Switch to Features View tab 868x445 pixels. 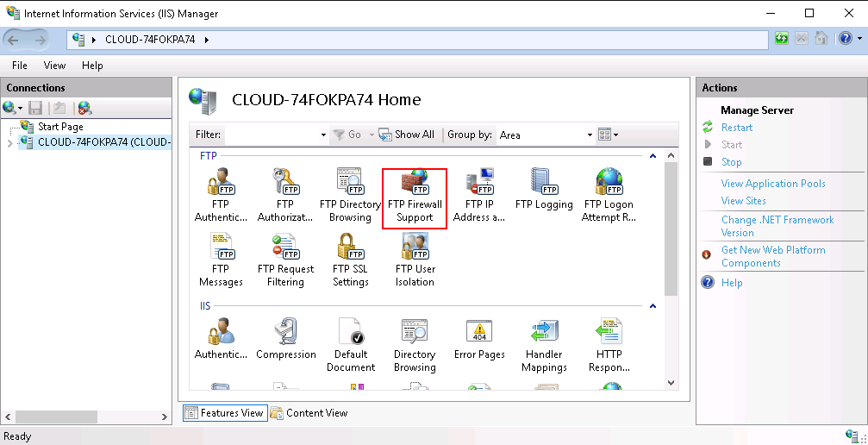(225, 413)
